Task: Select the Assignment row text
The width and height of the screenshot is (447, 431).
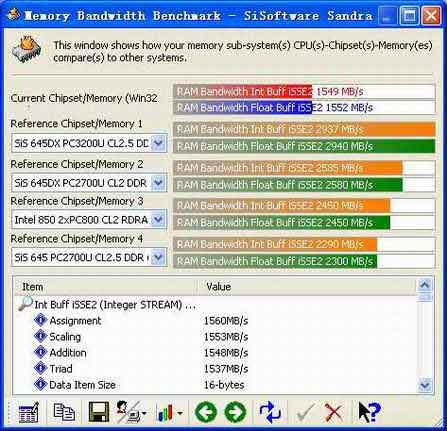Action: pyautogui.click(x=75, y=320)
